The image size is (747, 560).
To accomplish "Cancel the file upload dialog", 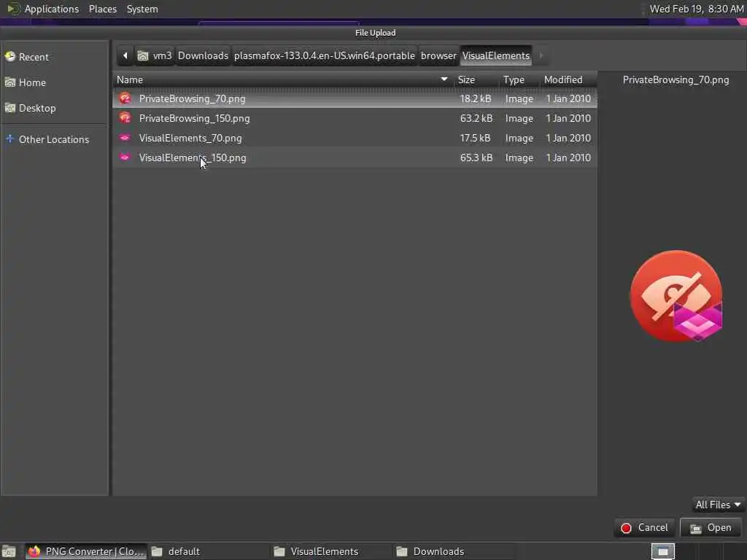I will (x=644, y=528).
